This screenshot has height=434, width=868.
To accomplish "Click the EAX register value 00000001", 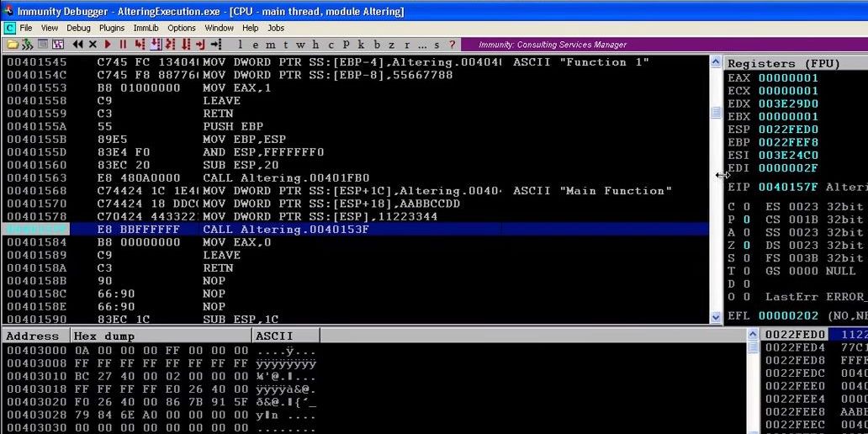I will (788, 78).
